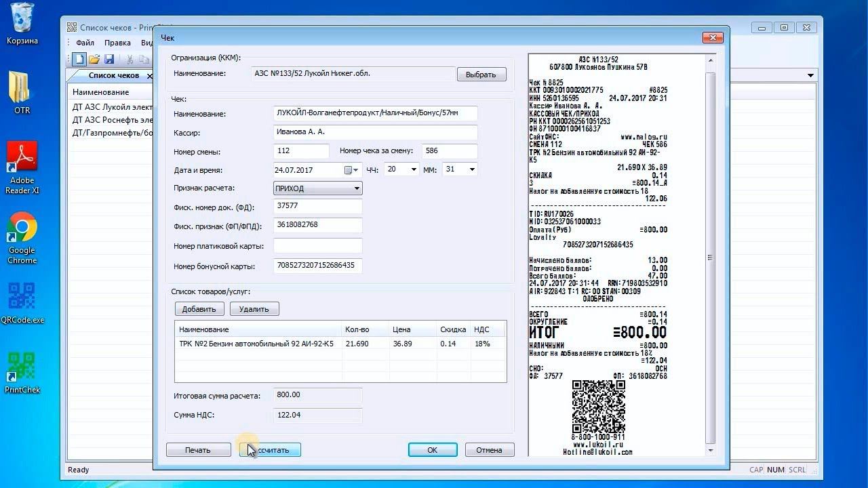Expand the minutes (ММ) dropdown
The image size is (868, 488).
471,169
